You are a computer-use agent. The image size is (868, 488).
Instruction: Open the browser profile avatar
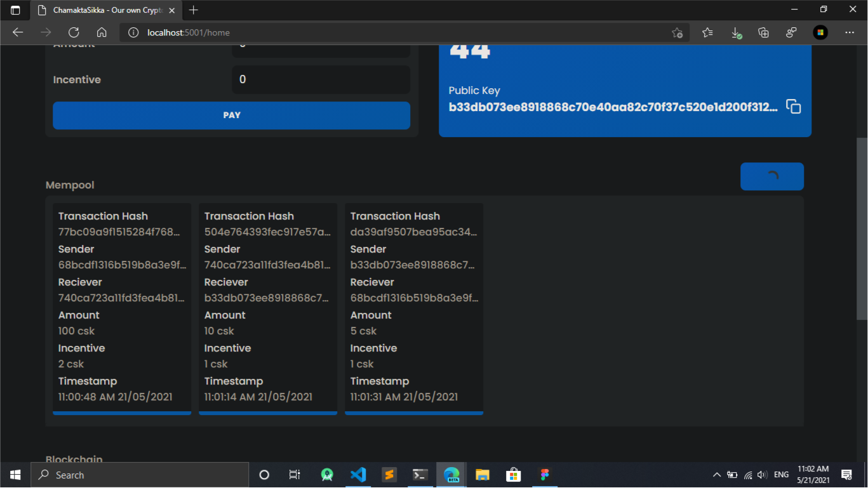click(820, 32)
